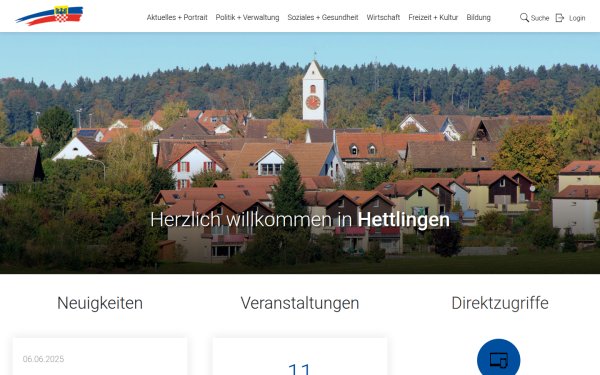Open the Aktuelles + Portrait menu
The height and width of the screenshot is (375, 600).
tap(177, 17)
